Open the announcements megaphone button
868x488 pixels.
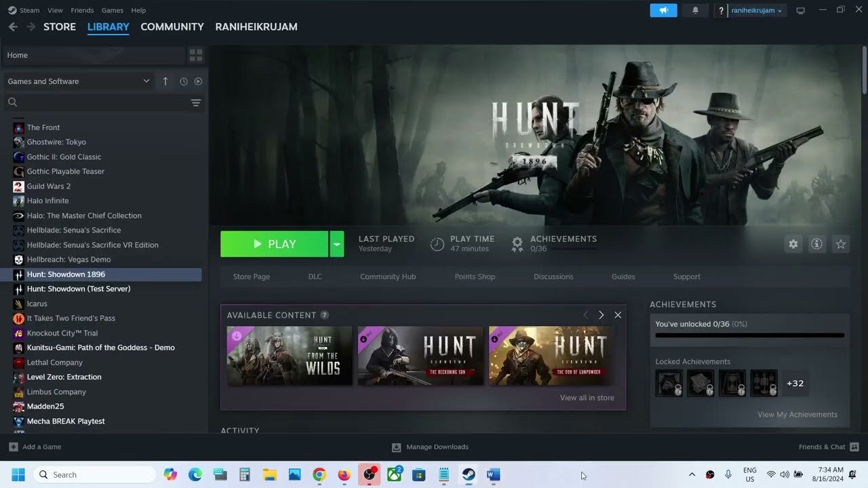click(x=663, y=10)
